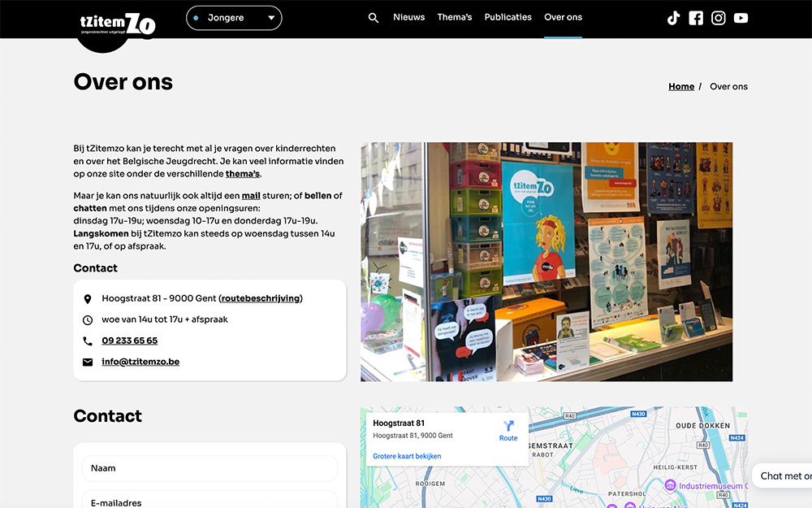Open the Thema's menu item

click(x=455, y=17)
